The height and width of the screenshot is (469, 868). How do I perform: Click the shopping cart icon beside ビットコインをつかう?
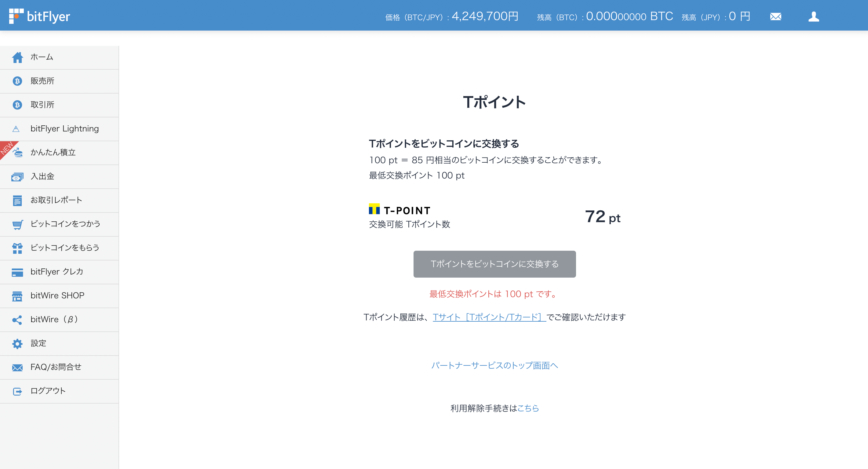click(x=17, y=224)
